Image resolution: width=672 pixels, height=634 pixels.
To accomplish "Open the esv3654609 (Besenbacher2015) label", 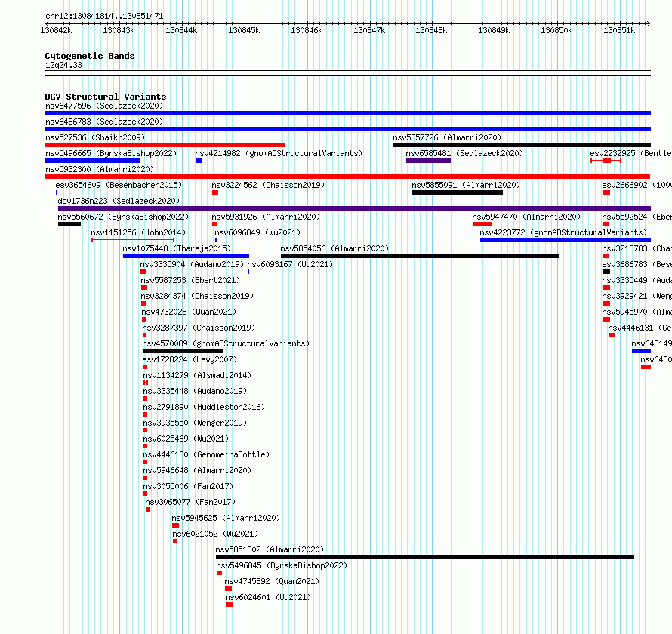I will 119,185.
